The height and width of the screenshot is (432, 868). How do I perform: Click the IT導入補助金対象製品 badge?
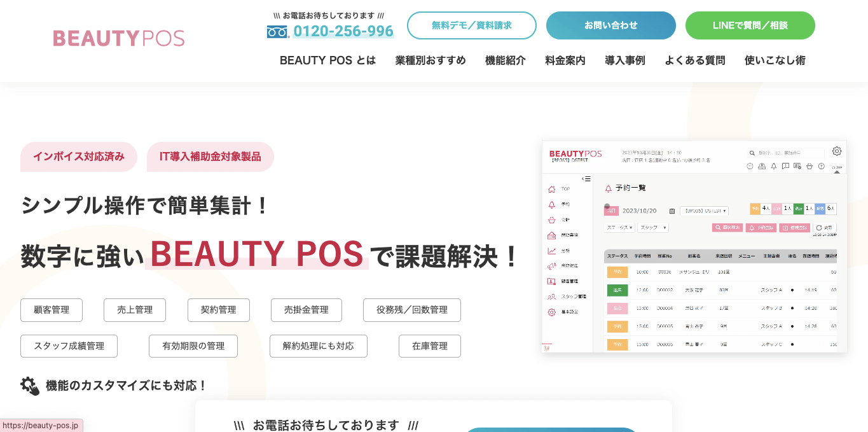pos(210,157)
